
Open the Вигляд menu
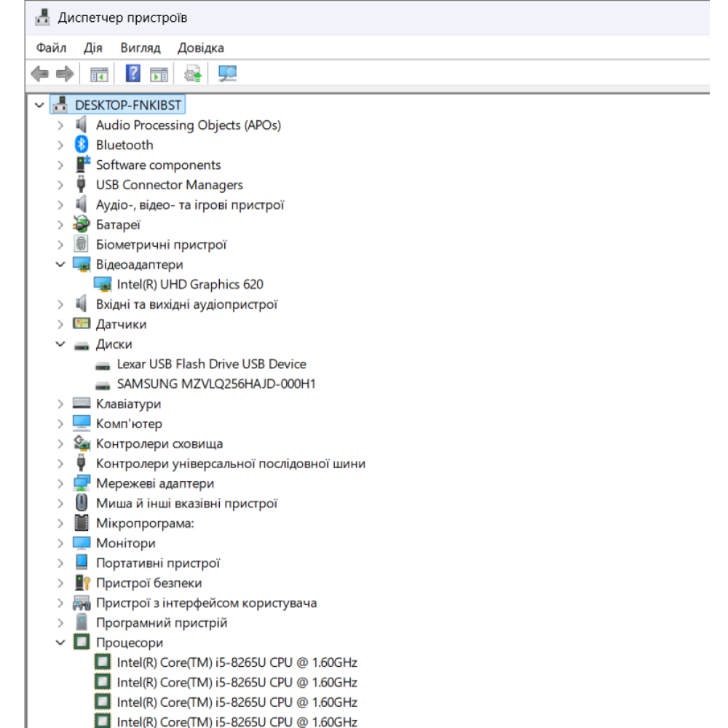coord(141,48)
